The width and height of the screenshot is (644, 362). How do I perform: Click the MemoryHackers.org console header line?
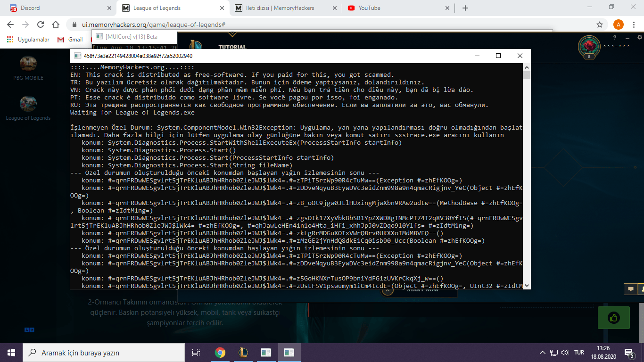tap(132, 67)
